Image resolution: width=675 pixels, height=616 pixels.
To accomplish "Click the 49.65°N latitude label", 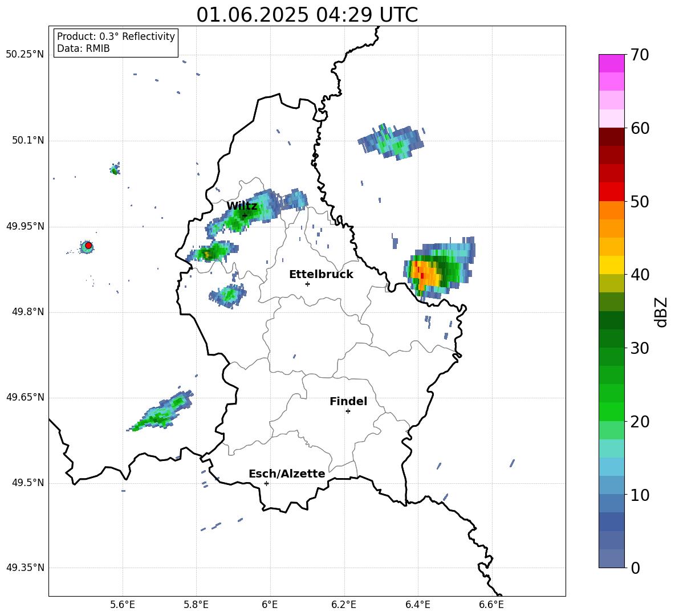I will (x=25, y=397).
